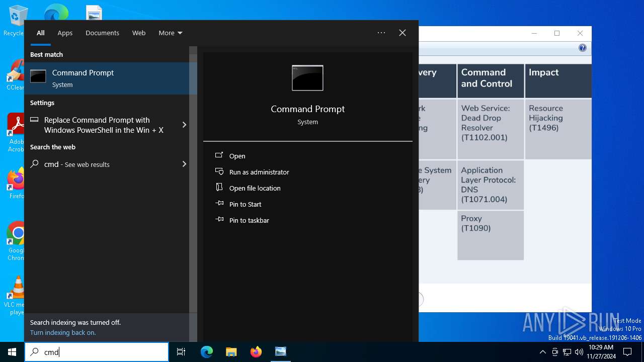The width and height of the screenshot is (644, 362).
Task: Minimize the background matrix window
Action: coord(534,33)
